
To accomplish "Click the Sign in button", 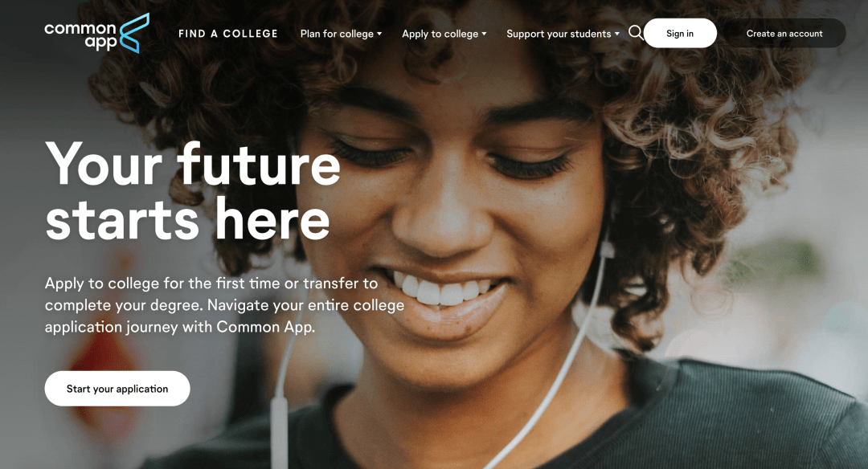I will pyautogui.click(x=680, y=33).
